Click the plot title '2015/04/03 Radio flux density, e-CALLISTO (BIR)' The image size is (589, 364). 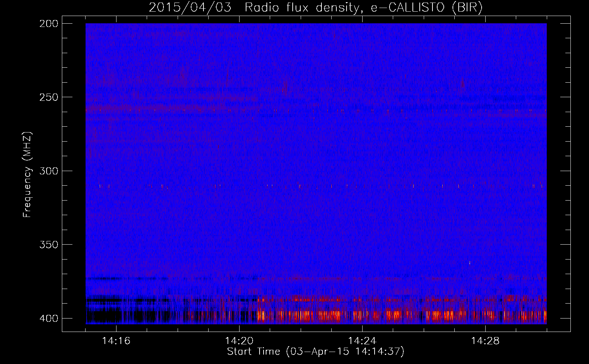point(316,8)
